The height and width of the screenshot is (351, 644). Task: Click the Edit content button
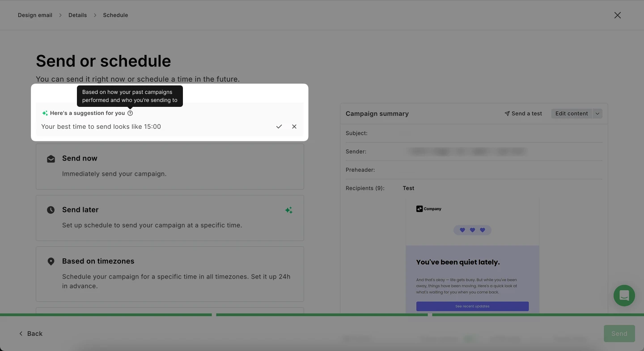572,114
